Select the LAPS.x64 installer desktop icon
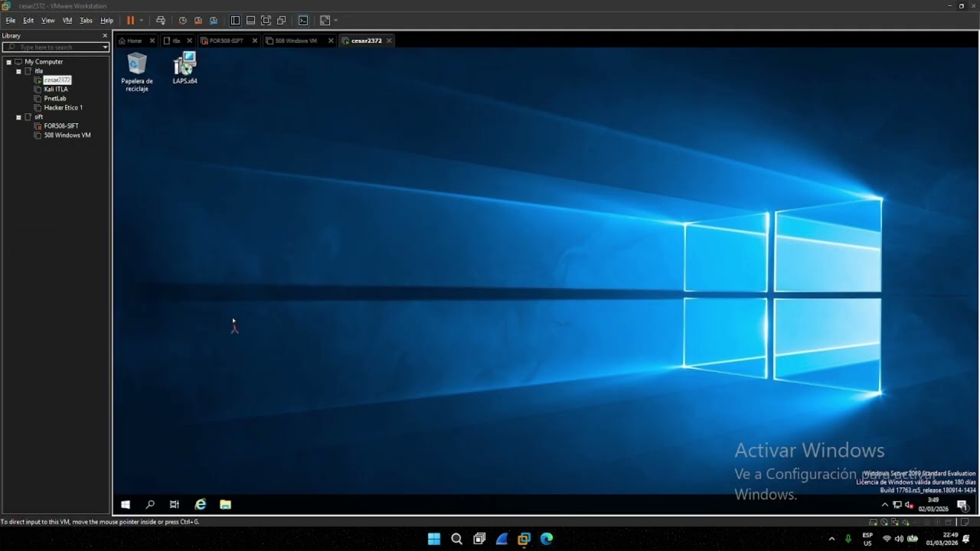Viewport: 980px width, 551px height. [185, 68]
